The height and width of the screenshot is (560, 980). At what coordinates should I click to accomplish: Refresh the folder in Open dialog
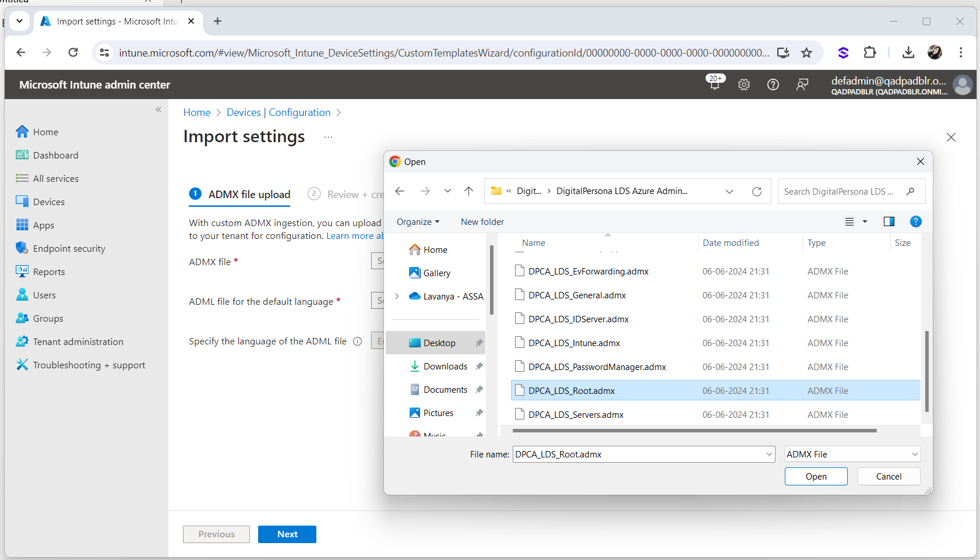click(x=757, y=191)
